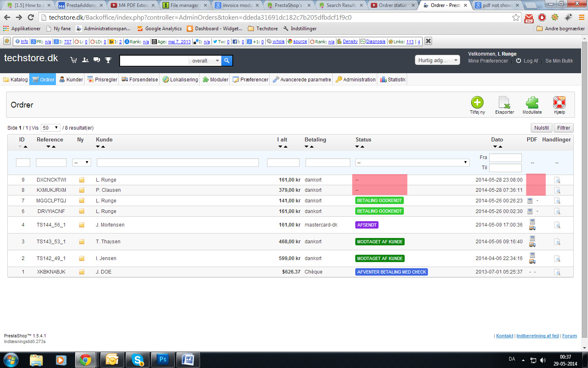Click the BETALING GODKENDT status of MGGCLPTQJ
The height and width of the screenshot is (368, 588).
pyautogui.click(x=379, y=200)
